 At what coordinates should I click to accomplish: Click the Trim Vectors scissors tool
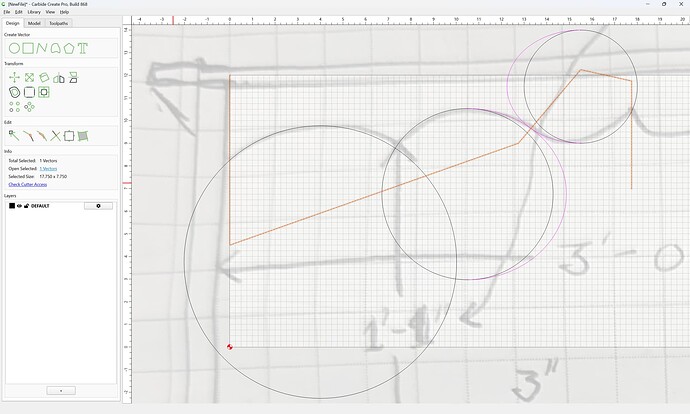[x=55, y=136]
